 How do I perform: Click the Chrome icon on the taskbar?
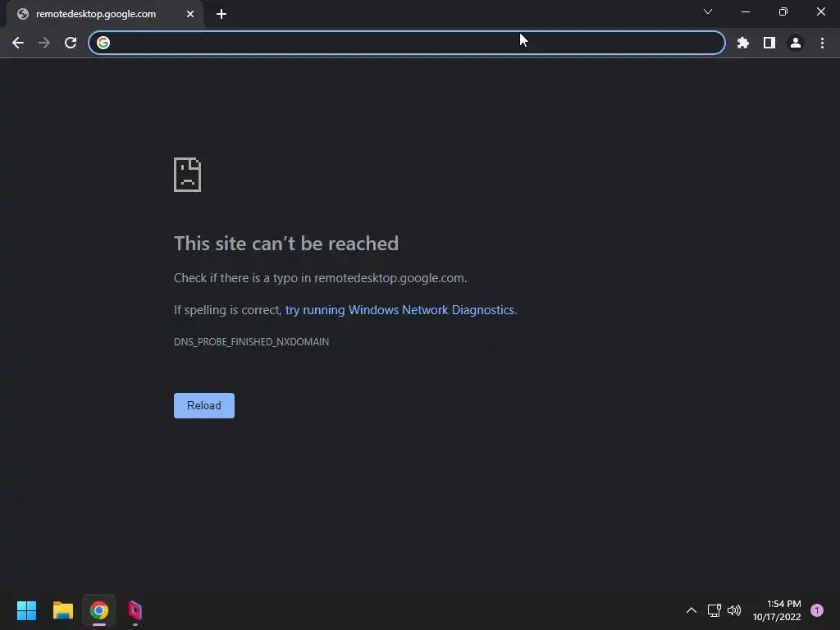click(x=99, y=610)
